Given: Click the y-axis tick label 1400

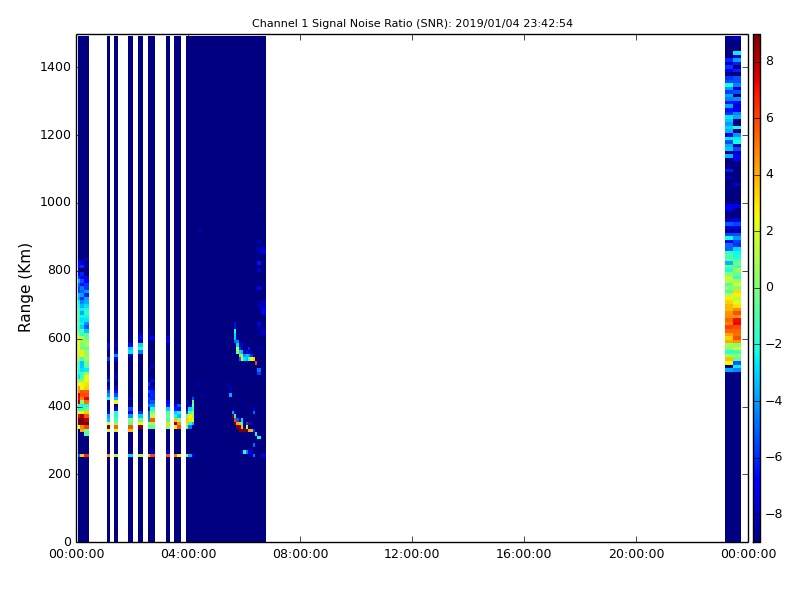Looking at the screenshot, I should [x=56, y=67].
